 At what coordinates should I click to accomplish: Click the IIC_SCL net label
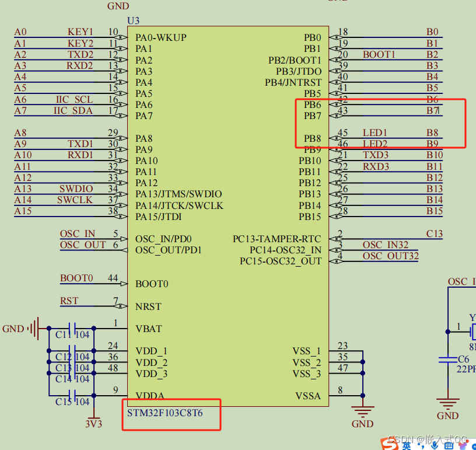coord(75,100)
